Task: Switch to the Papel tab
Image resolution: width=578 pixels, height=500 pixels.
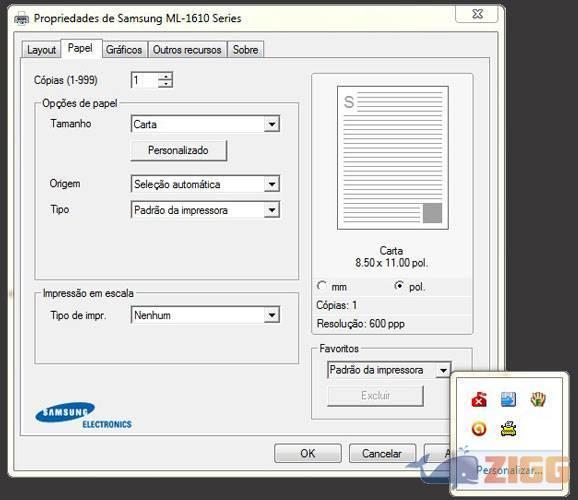Action: 80,48
